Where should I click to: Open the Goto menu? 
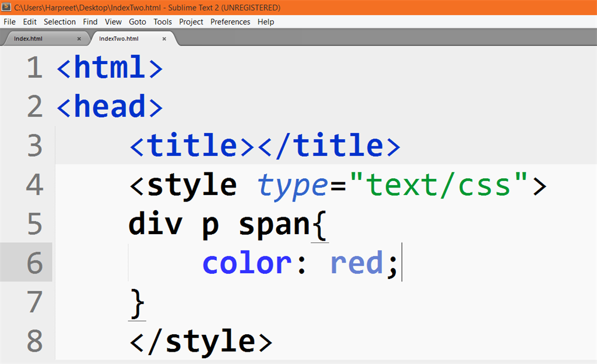pyautogui.click(x=138, y=22)
